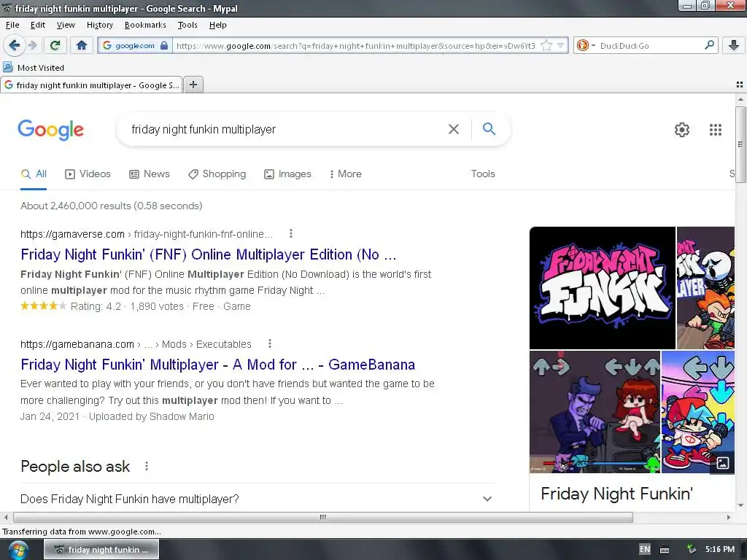The width and height of the screenshot is (747, 560).
Task: Open the browser home page
Action: click(82, 45)
